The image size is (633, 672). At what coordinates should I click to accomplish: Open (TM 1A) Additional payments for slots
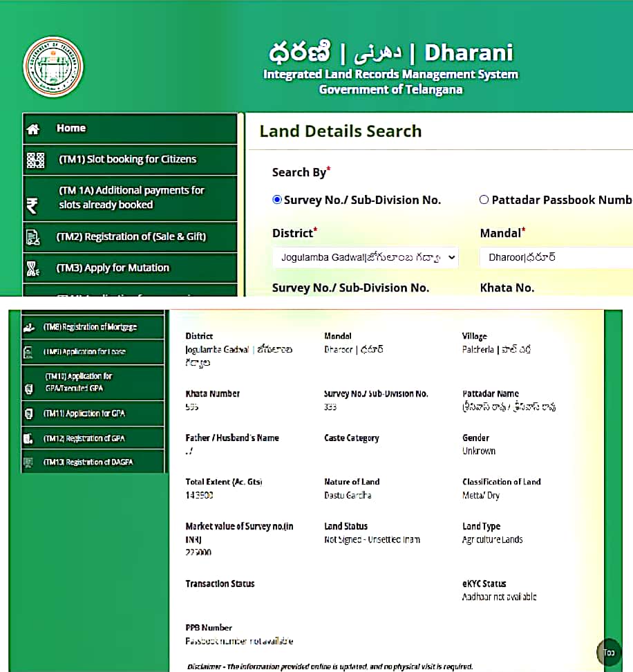coord(130,198)
